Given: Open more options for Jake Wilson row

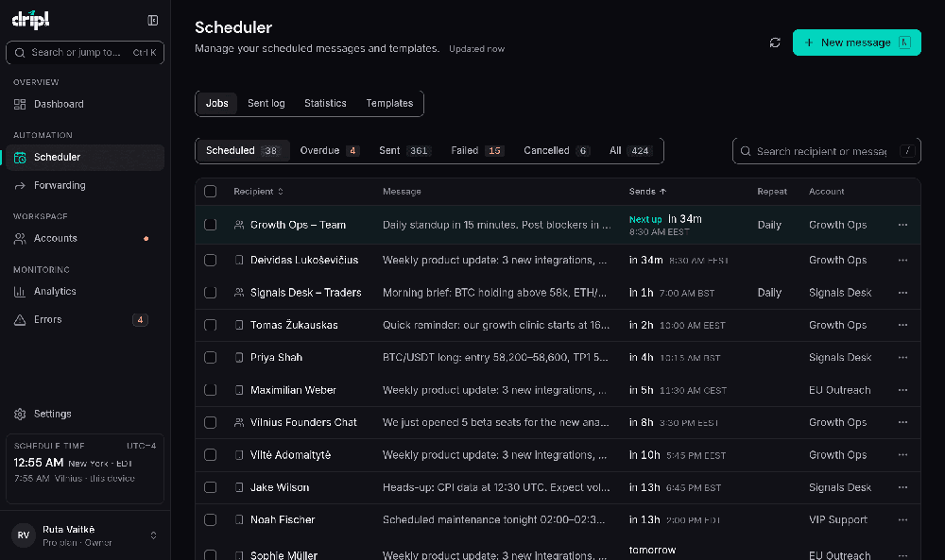Looking at the screenshot, I should pyautogui.click(x=902, y=487).
